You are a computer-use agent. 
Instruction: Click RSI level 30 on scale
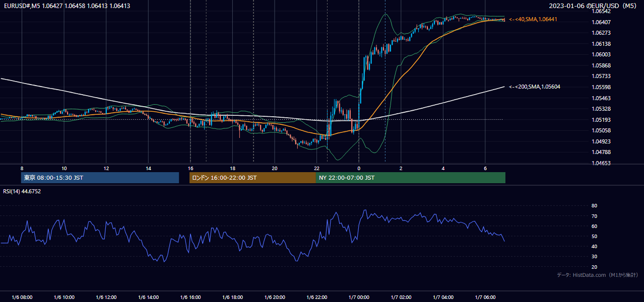[x=594, y=257]
